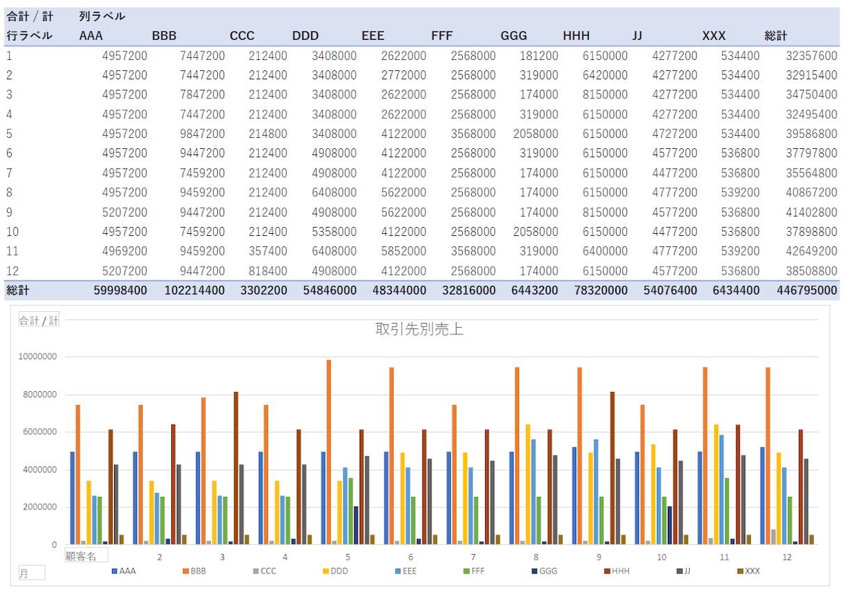Click the 列ラベル header cell
This screenshot has height=616, width=849.
(x=102, y=16)
